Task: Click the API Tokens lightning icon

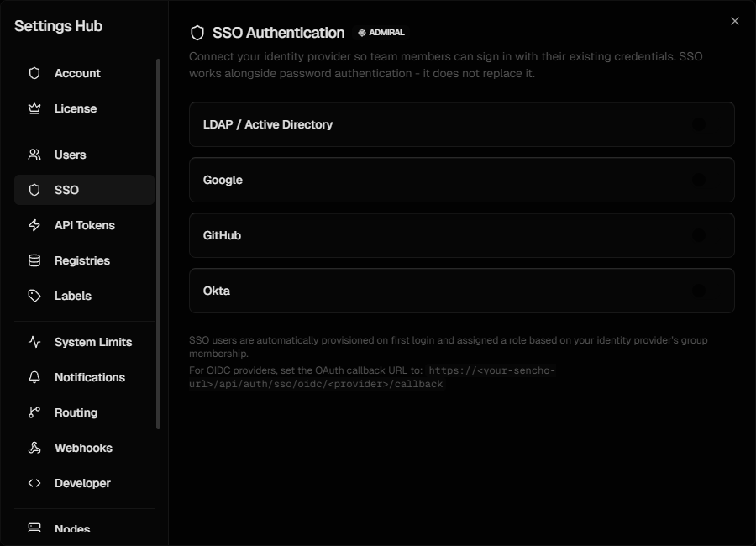Action: pos(34,225)
